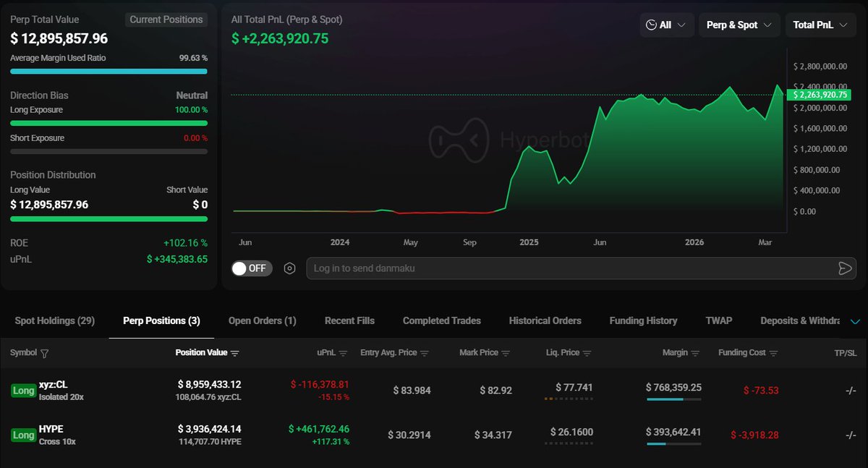Click the danmaku settings hexagon icon
868x468 pixels.
coord(289,268)
